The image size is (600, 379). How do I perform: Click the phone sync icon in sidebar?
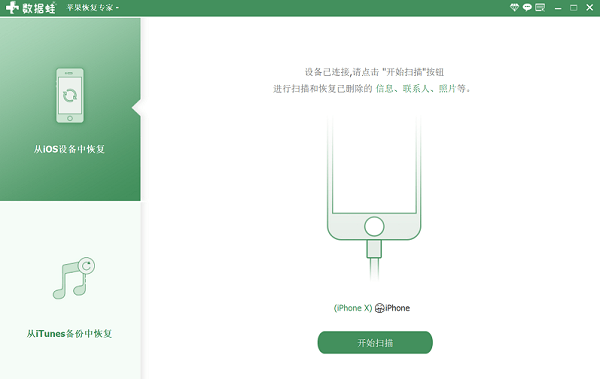(70, 96)
